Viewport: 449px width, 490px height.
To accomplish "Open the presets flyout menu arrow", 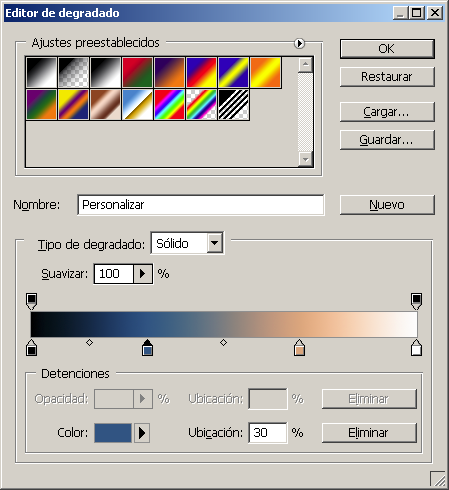I will (299, 43).
